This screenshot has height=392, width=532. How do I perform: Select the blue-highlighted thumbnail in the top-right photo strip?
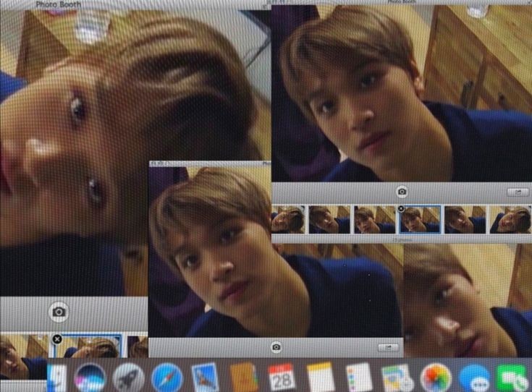click(x=421, y=219)
